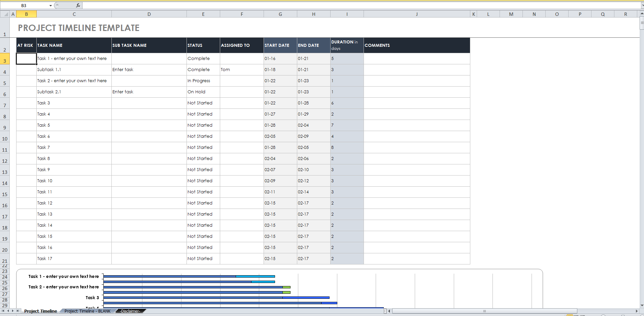Select the 'On Hold' status cell
644x316 pixels.
tap(203, 92)
